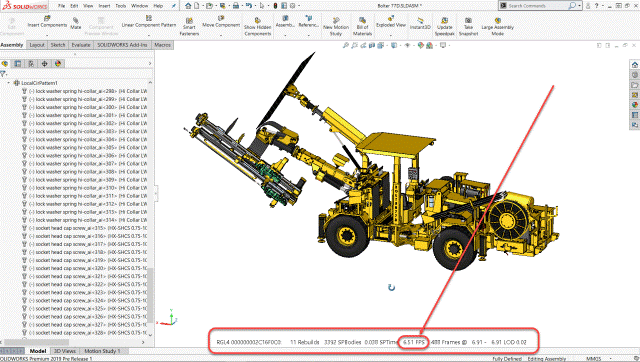This screenshot has width=640, height=362.
Task: Switch to the Sketch tab
Action: [58, 45]
